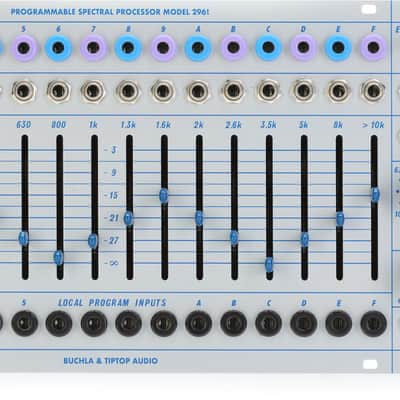
Task: Click the "3.5k" frequency label
Action: (268, 125)
